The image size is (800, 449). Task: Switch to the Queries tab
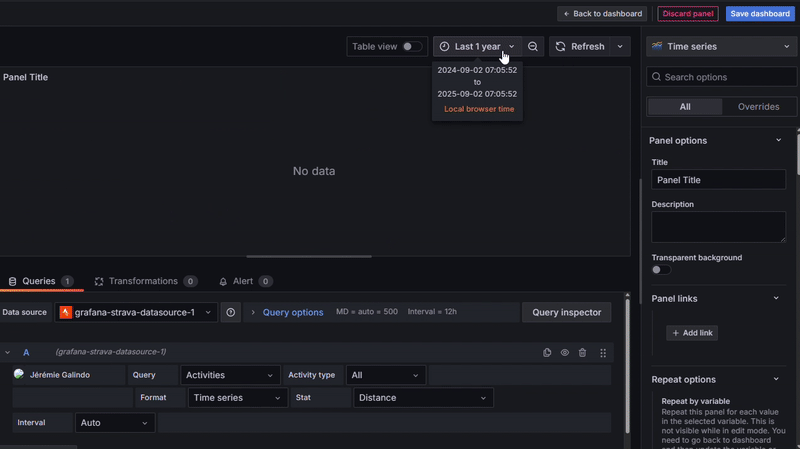pos(41,281)
